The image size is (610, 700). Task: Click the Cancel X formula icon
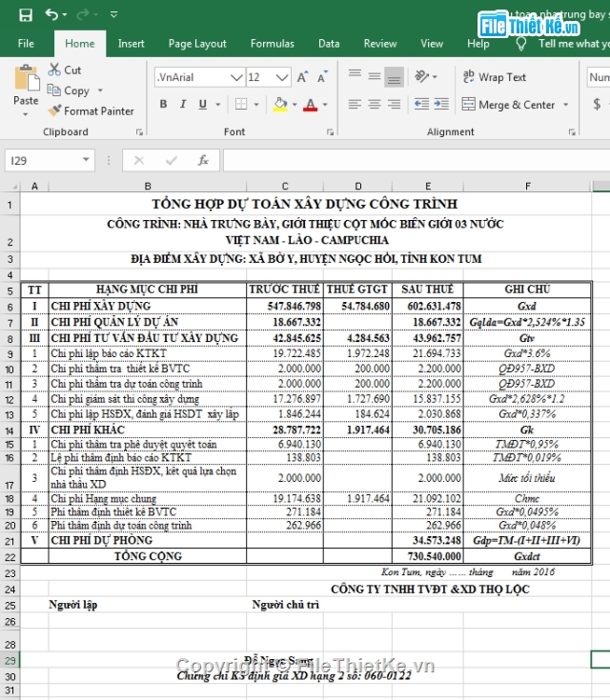point(139,160)
